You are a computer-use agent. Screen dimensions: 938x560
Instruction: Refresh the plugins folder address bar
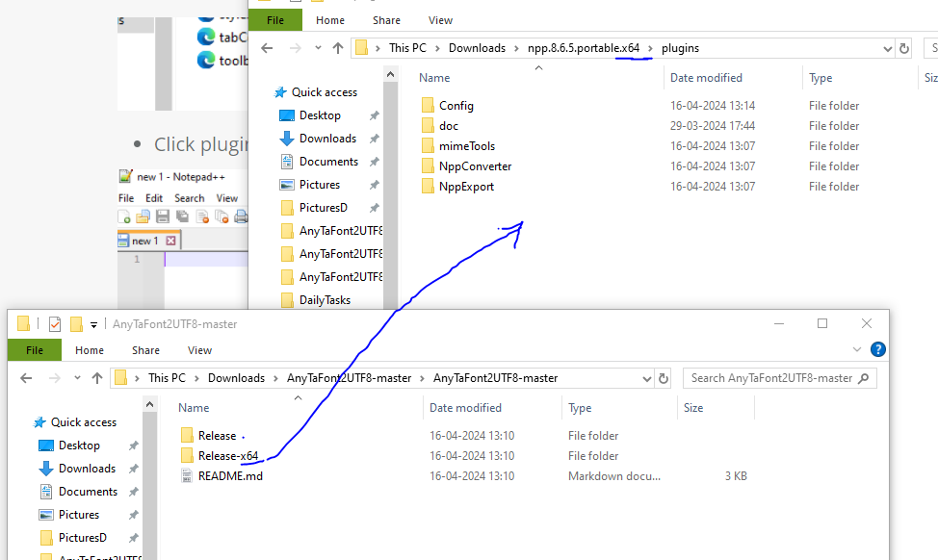pos(903,48)
